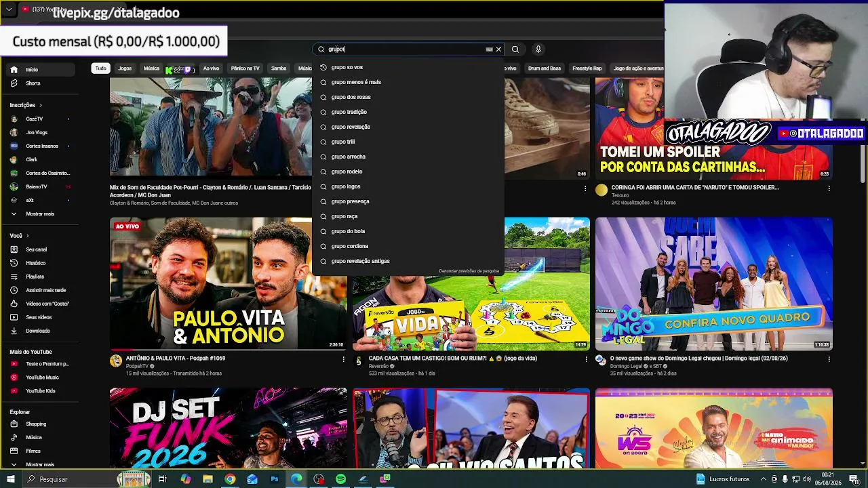The width and height of the screenshot is (868, 488).
Task: Open the ANTÔNIO & PAULO VITA video title
Action: tap(176, 359)
